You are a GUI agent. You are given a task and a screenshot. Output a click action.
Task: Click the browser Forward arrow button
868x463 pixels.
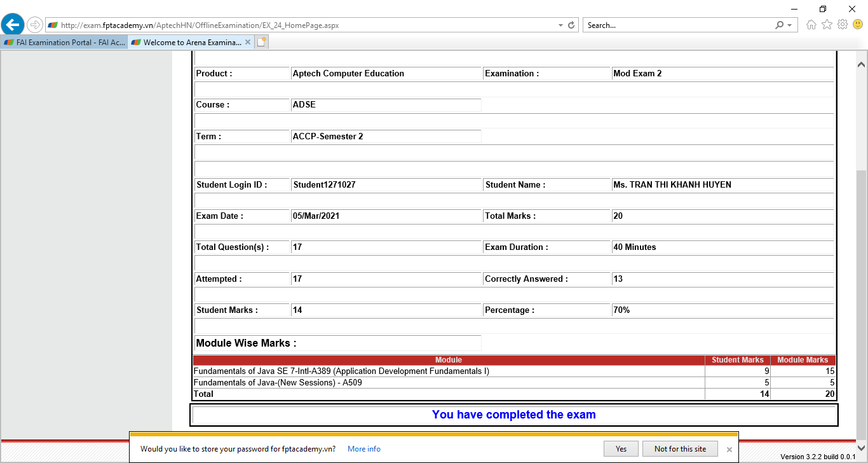pyautogui.click(x=34, y=25)
